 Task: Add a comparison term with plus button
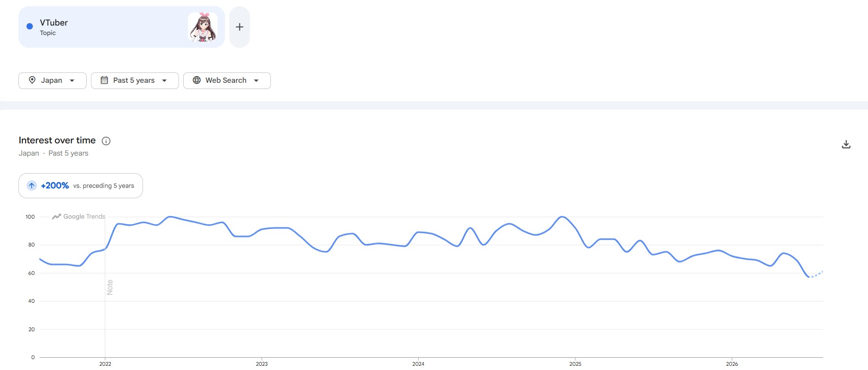point(240,27)
